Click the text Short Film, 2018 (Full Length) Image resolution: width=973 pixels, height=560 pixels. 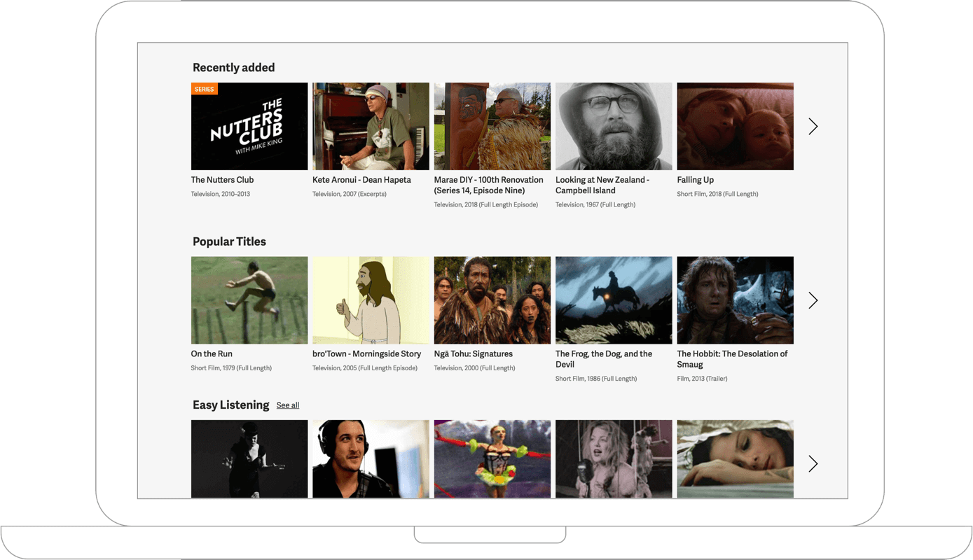[x=717, y=194]
